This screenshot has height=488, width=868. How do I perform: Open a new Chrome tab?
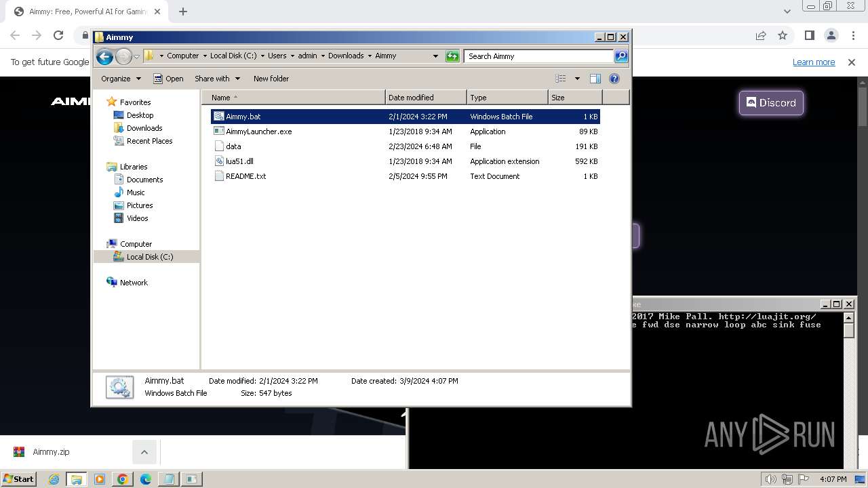pyautogui.click(x=183, y=12)
